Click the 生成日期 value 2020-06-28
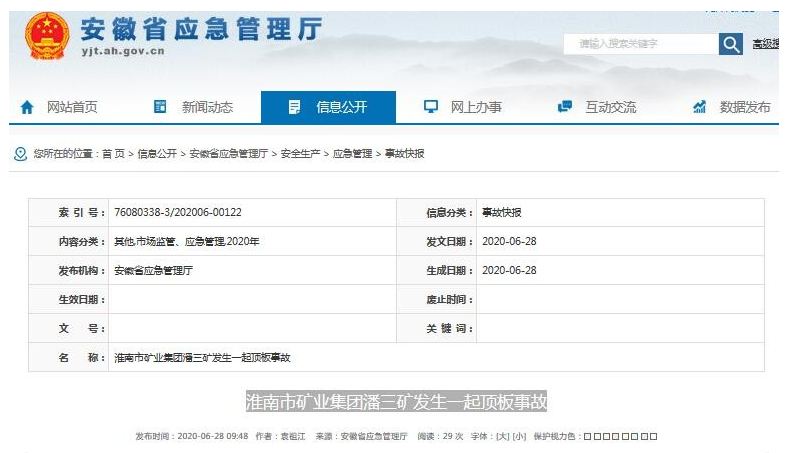 coord(509,271)
